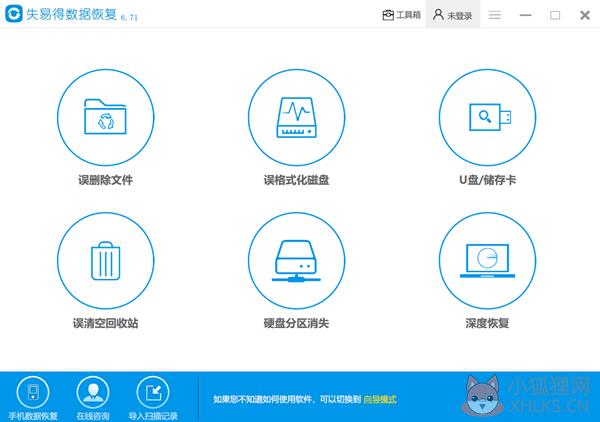The image size is (600, 422).
Task: Open phone data recovery icon
Action: point(33,392)
